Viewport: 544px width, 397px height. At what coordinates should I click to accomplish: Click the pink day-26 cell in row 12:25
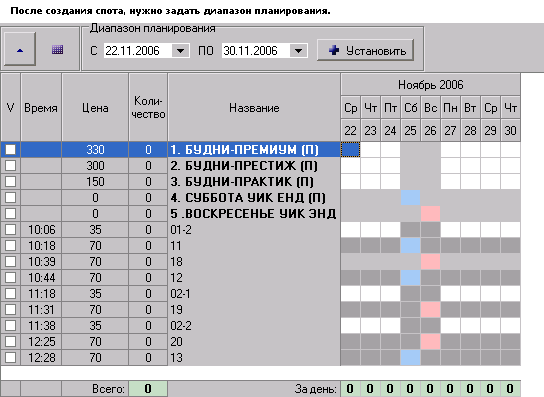click(x=431, y=341)
